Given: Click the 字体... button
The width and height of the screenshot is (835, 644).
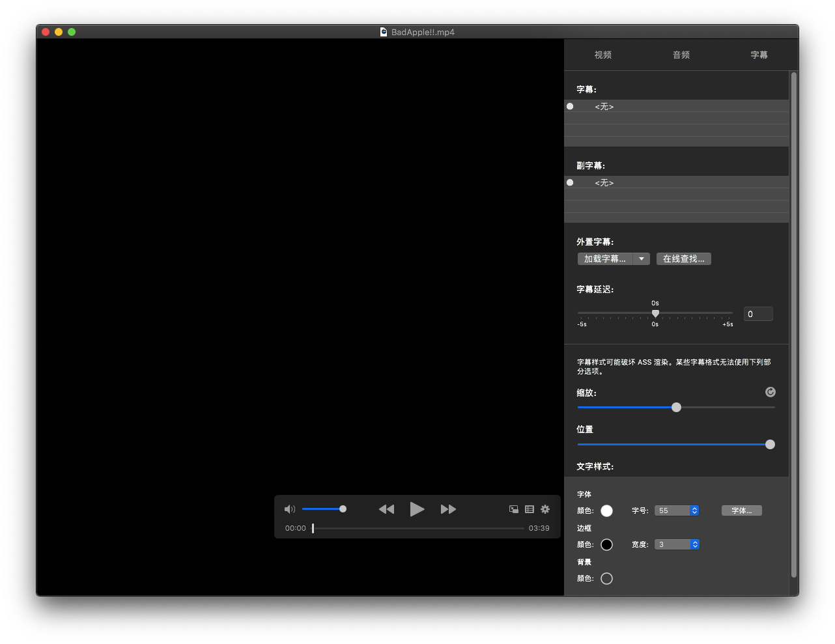Looking at the screenshot, I should coord(741,511).
